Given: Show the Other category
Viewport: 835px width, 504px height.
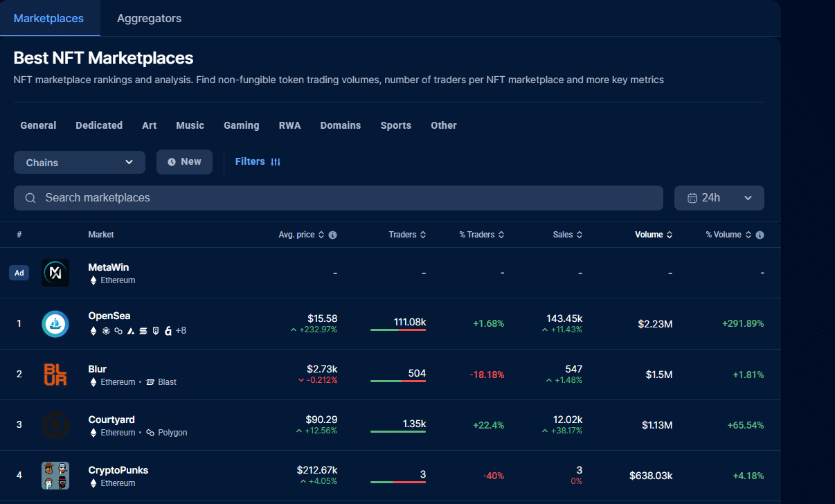Looking at the screenshot, I should pyautogui.click(x=444, y=125).
